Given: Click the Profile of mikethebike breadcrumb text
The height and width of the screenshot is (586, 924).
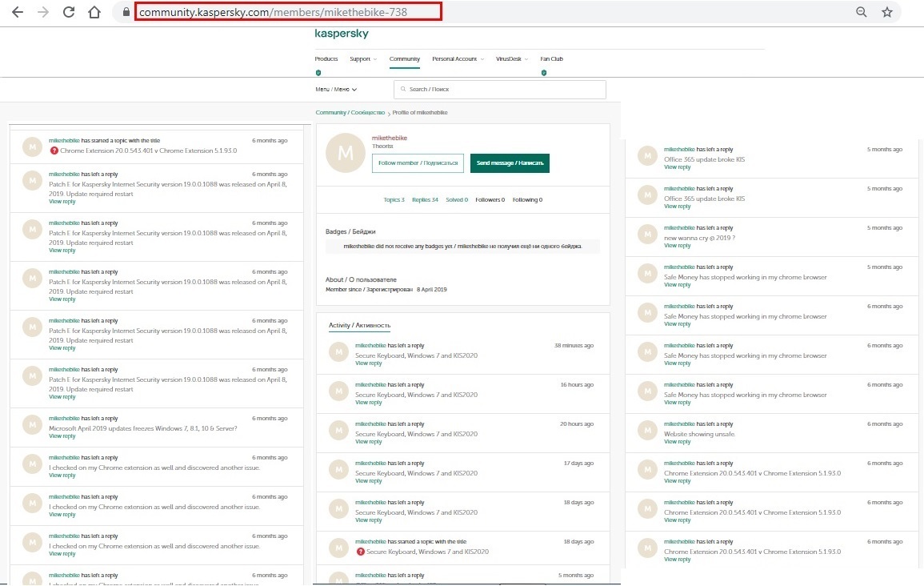Looking at the screenshot, I should pyautogui.click(x=420, y=113).
